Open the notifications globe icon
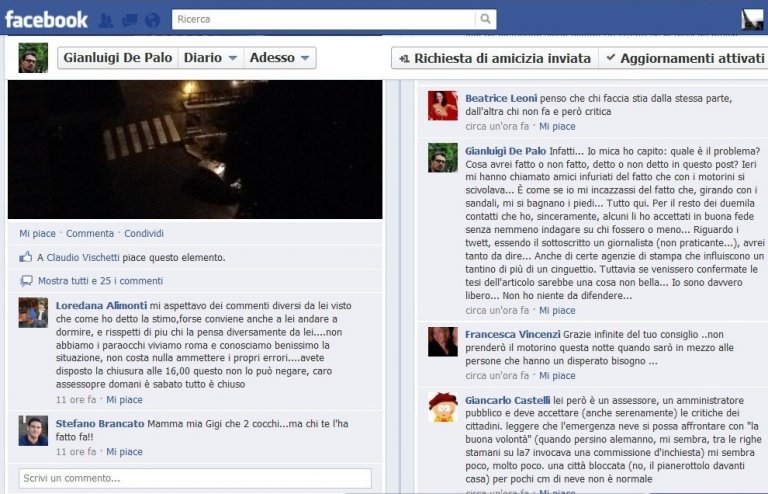Screen dimensions: 768x494 pyautogui.click(x=152, y=20)
